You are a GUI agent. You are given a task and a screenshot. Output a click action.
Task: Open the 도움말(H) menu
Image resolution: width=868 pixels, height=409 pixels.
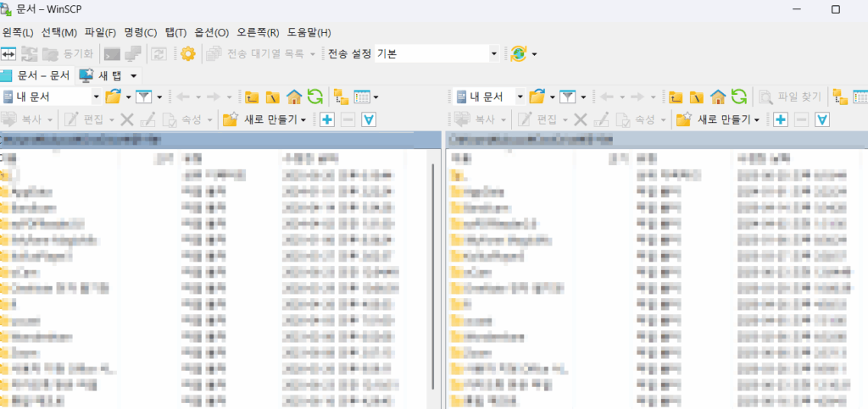click(x=309, y=32)
